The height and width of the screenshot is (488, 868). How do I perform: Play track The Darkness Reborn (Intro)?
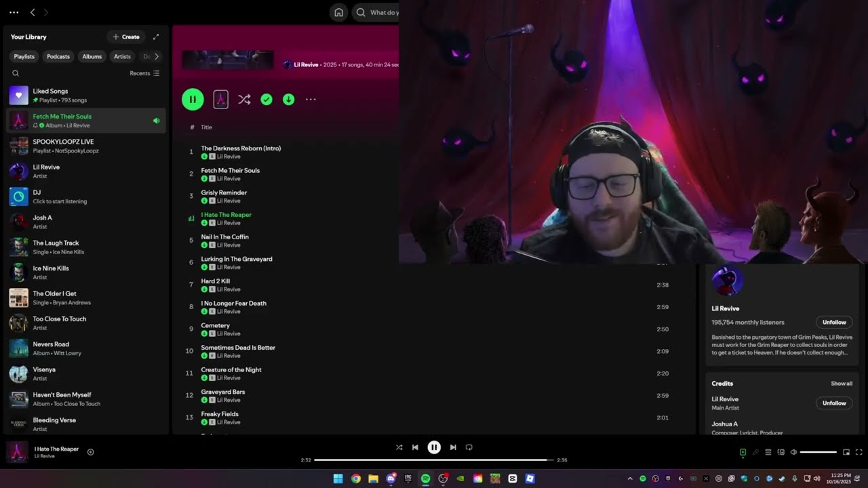[241, 148]
